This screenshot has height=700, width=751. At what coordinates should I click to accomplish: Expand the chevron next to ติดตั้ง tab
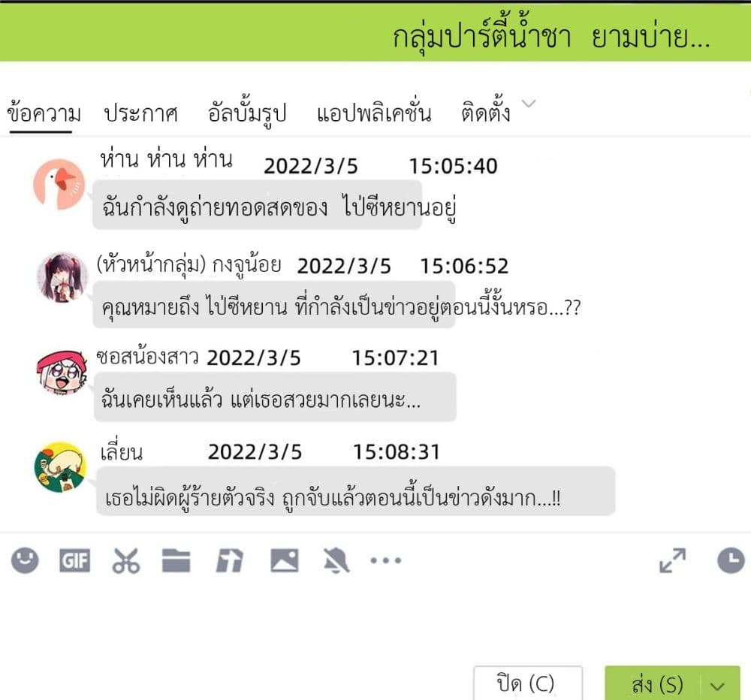click(529, 104)
